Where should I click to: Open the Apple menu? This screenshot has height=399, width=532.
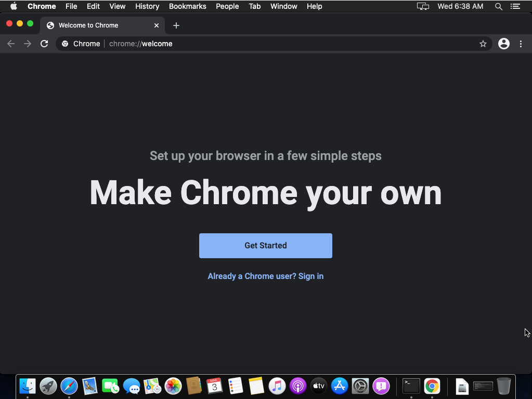(14, 6)
